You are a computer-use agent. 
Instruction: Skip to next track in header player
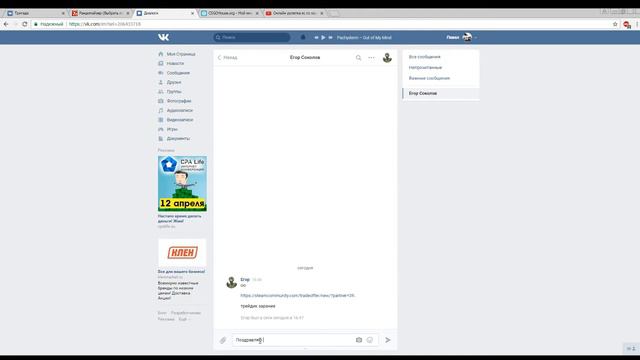click(331, 37)
